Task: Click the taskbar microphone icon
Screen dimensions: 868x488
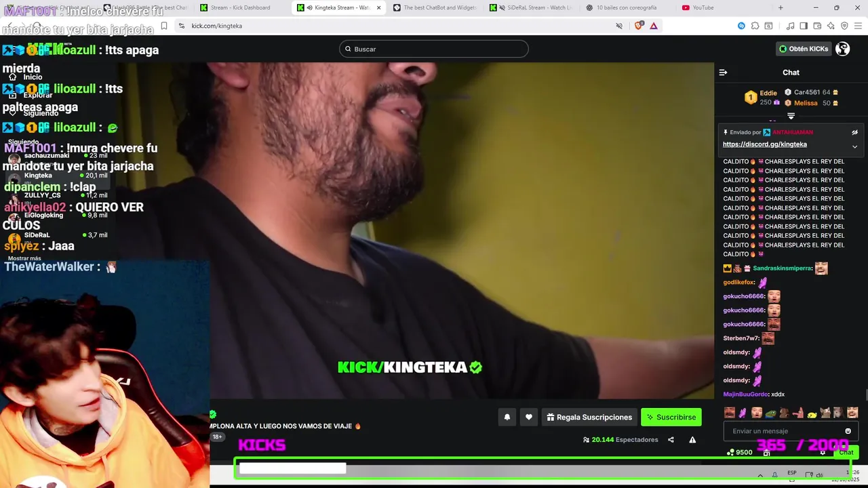Action: point(775,475)
